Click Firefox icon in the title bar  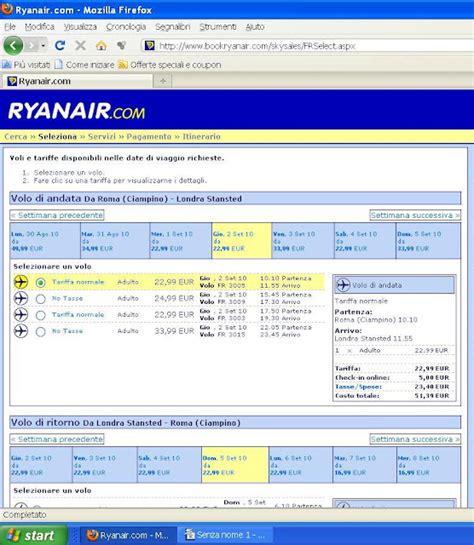pos(7,9)
